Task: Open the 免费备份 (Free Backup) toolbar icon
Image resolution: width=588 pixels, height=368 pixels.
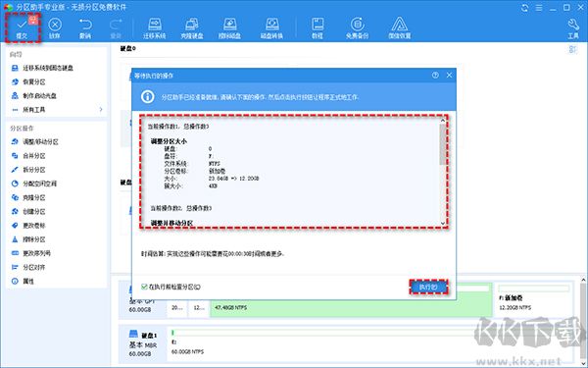Action: pos(357,28)
